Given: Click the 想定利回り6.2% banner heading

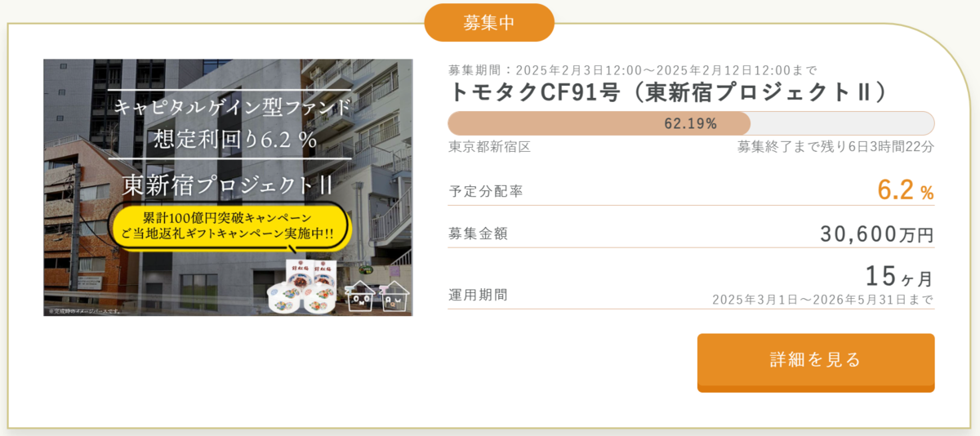Looking at the screenshot, I should point(235,139).
